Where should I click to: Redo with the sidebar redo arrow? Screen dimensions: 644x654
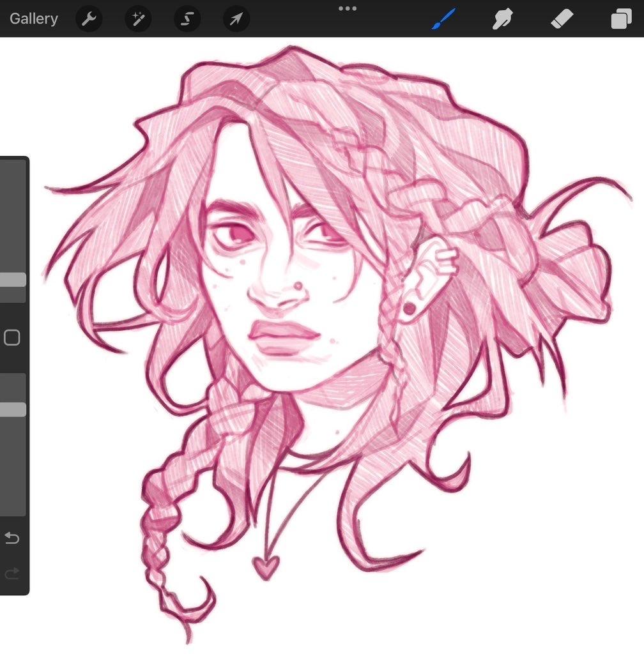pos(12,574)
